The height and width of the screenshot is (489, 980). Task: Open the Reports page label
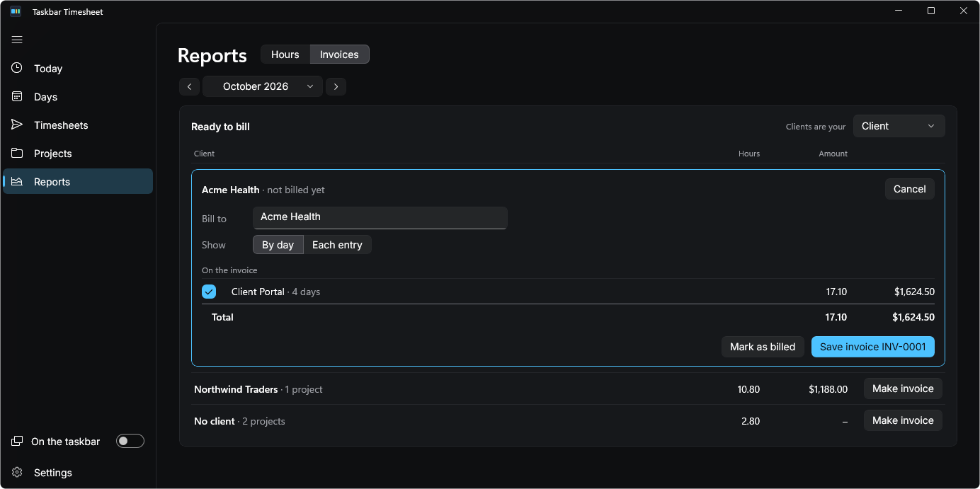click(52, 182)
